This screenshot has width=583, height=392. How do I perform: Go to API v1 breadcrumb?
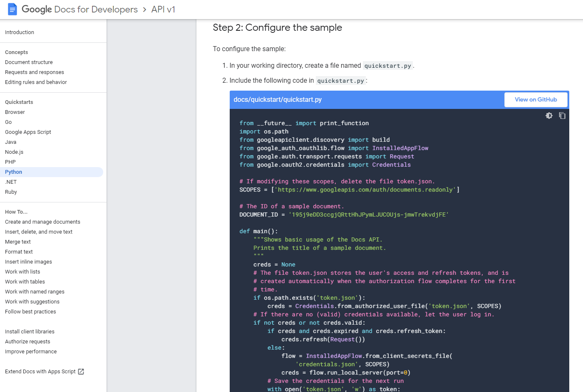pos(163,9)
